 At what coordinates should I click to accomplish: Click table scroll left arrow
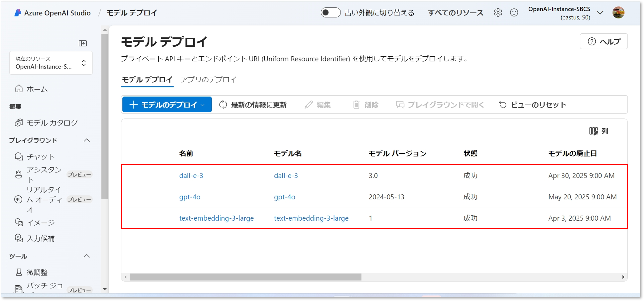click(126, 277)
